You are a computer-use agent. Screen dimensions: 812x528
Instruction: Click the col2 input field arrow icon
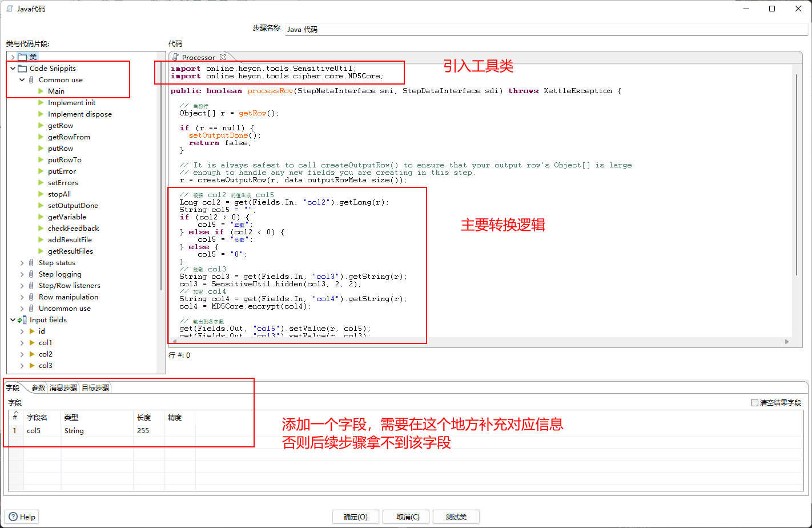coord(31,354)
